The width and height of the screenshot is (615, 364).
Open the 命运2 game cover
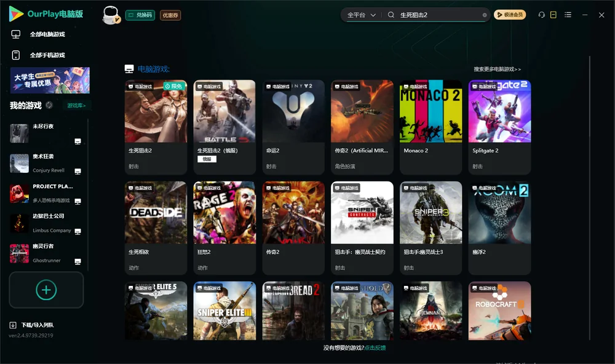pyautogui.click(x=293, y=111)
